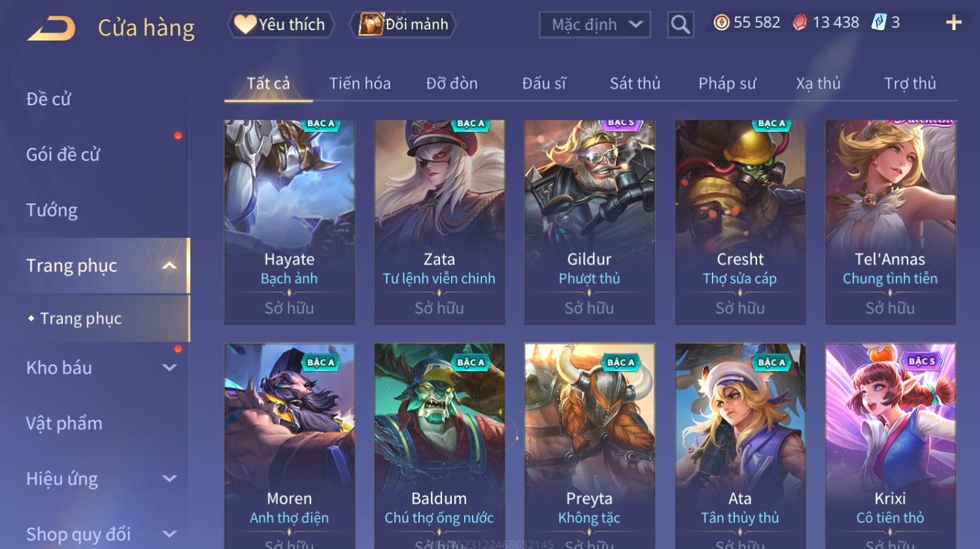Open the search magnifier icon
This screenshot has height=549, width=980.
click(680, 25)
